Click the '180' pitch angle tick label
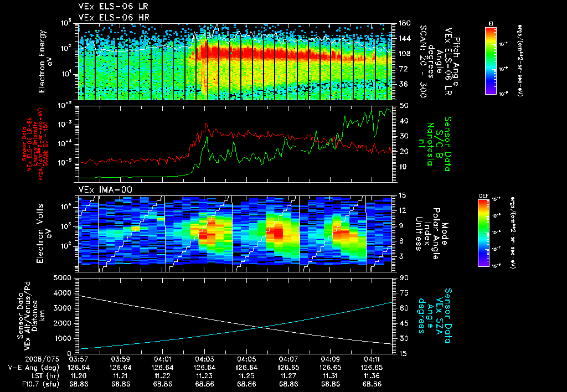Viewport: 567px width, 392px height. (x=405, y=23)
